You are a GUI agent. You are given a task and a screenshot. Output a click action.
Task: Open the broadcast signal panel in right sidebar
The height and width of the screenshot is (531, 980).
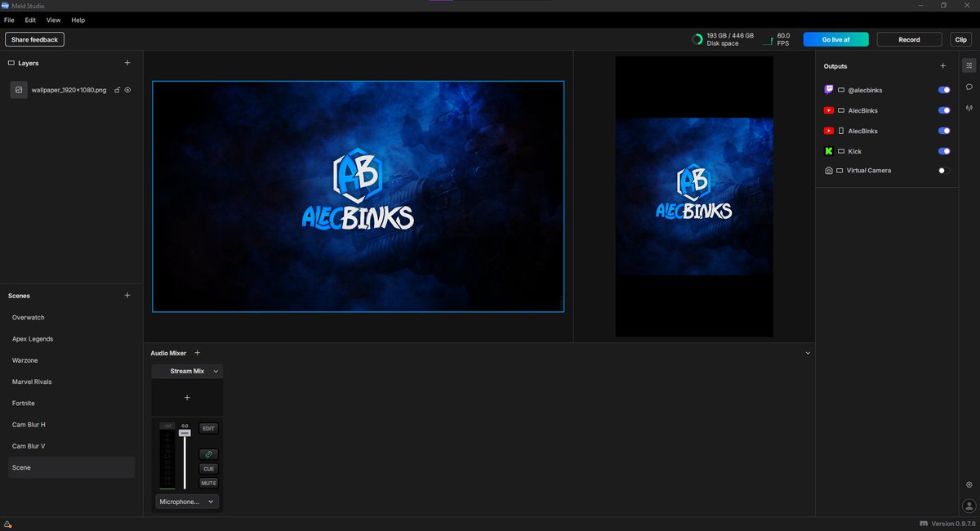(x=969, y=108)
